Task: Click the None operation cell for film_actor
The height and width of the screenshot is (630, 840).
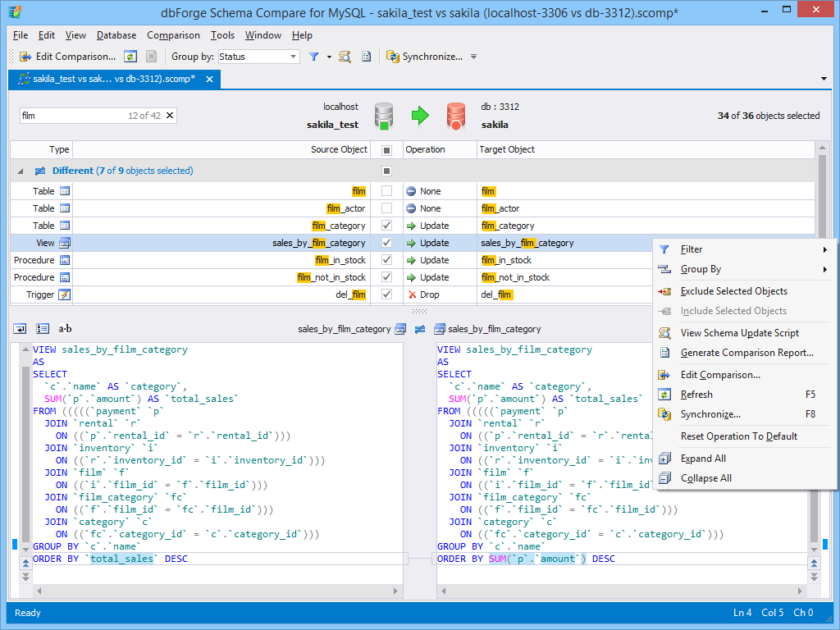Action: click(x=440, y=208)
